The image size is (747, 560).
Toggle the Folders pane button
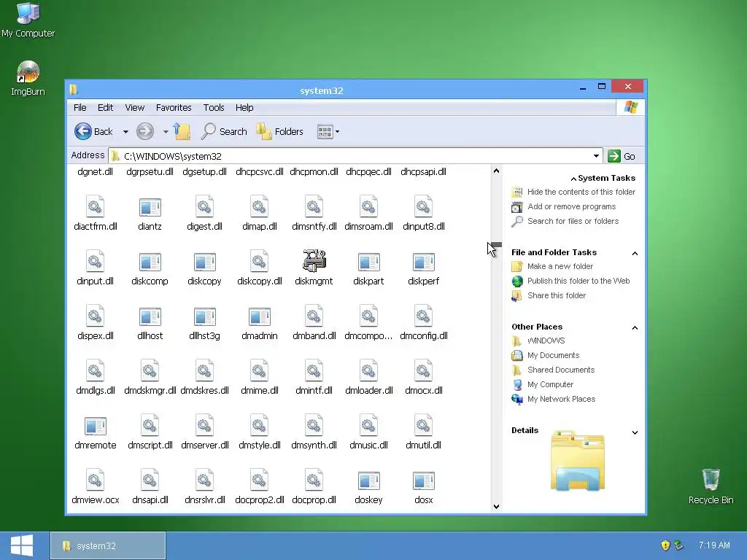[x=279, y=131]
